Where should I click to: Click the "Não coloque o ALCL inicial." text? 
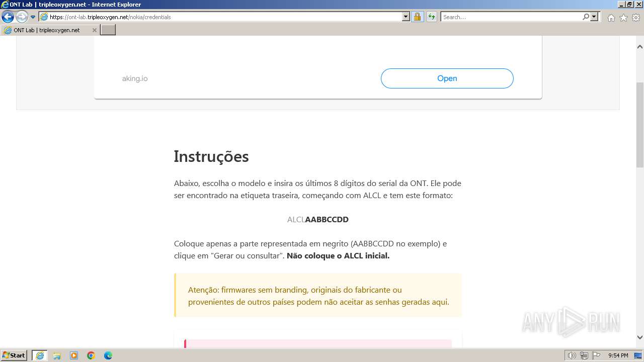point(338,256)
